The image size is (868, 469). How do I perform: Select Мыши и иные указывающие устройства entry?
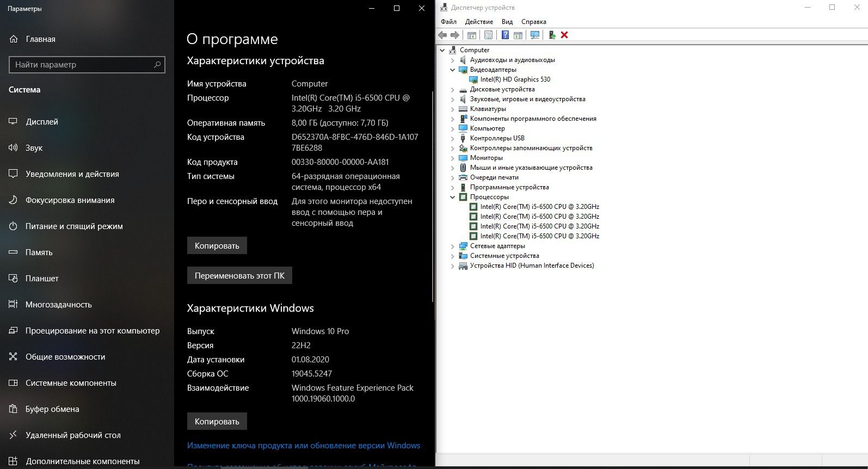pos(531,168)
